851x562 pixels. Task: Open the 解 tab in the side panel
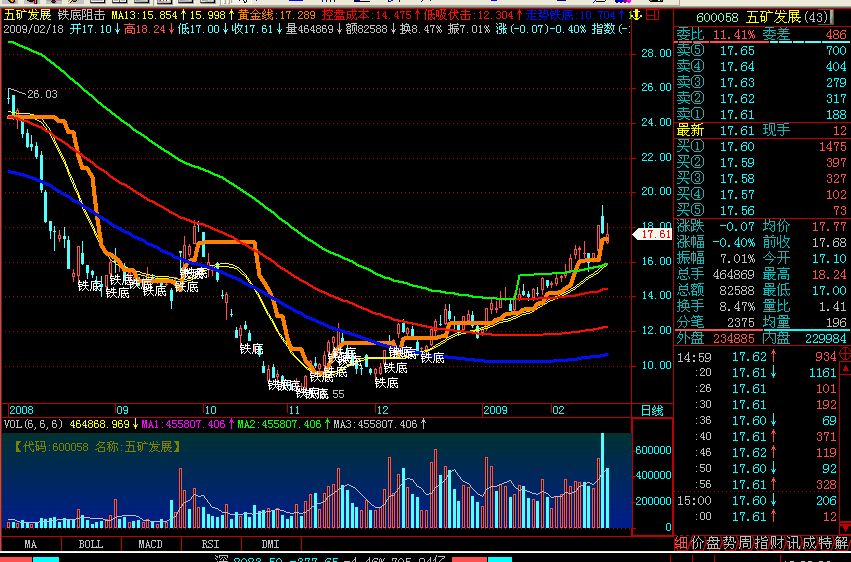(842, 543)
